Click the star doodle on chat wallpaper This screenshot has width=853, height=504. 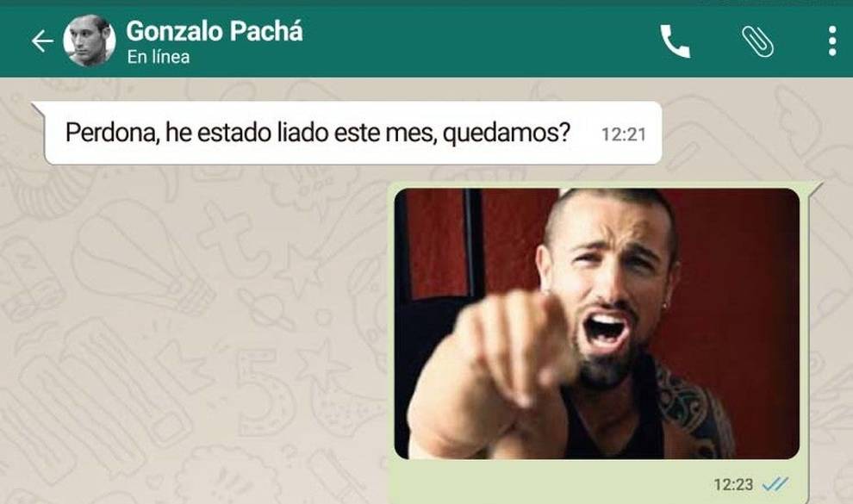click(x=322, y=364)
